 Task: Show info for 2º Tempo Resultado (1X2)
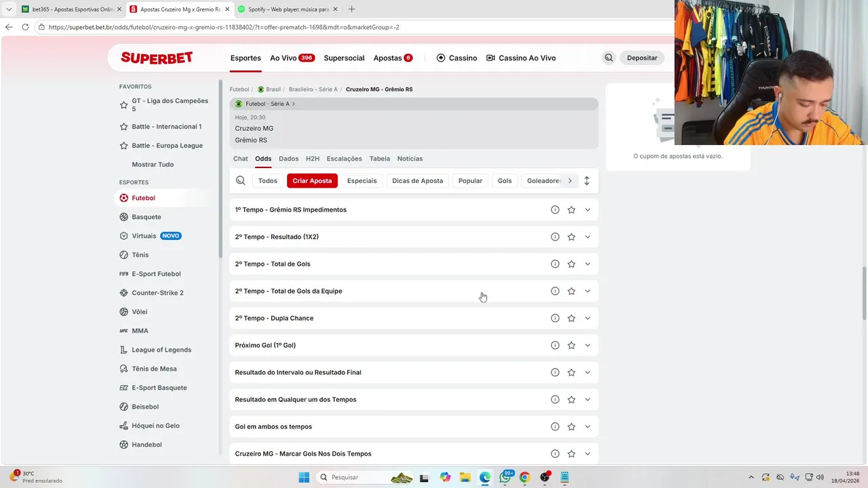(x=555, y=237)
